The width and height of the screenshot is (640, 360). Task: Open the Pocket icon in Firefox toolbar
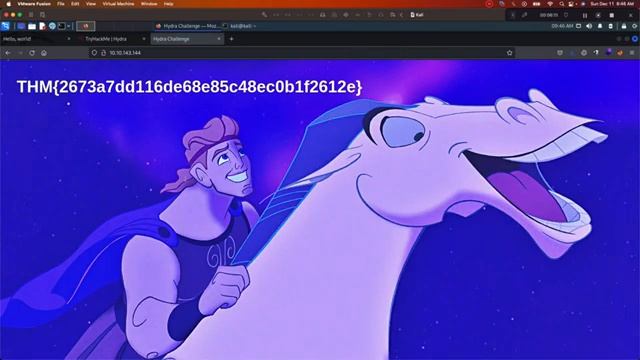click(x=560, y=53)
